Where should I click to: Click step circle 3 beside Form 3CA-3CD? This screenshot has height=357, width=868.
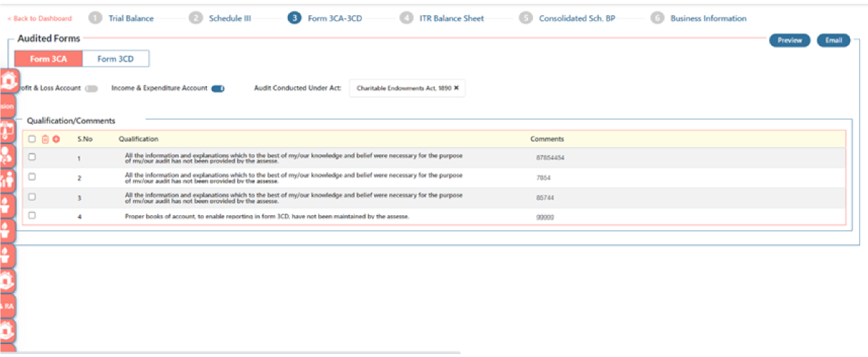click(294, 18)
